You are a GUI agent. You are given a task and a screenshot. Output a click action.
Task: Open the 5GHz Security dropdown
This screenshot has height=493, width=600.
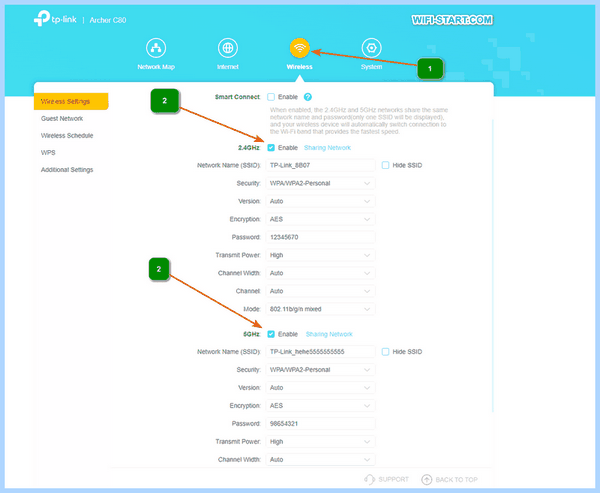point(320,370)
